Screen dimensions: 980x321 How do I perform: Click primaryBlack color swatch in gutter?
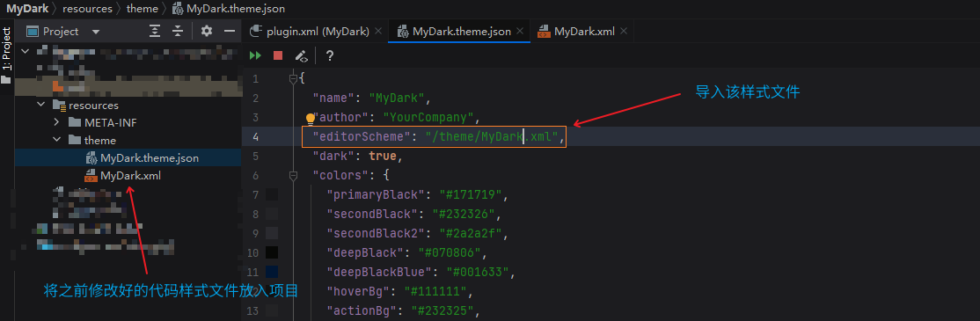271,195
